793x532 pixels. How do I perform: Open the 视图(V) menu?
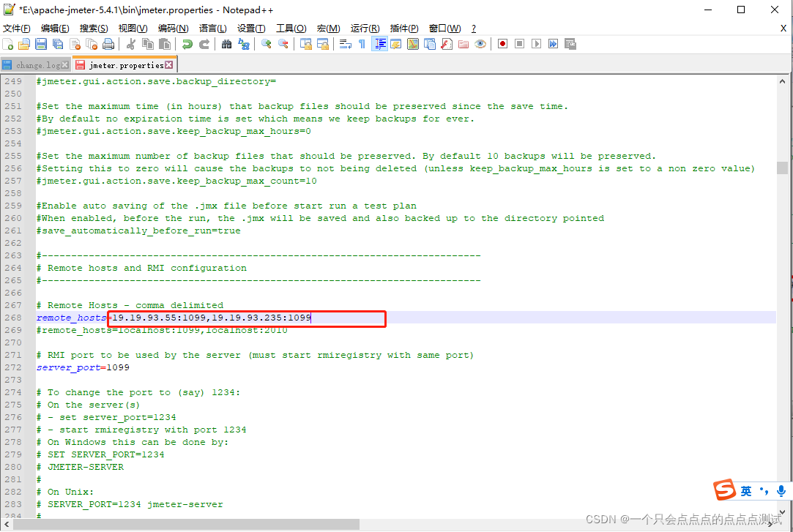(133, 29)
